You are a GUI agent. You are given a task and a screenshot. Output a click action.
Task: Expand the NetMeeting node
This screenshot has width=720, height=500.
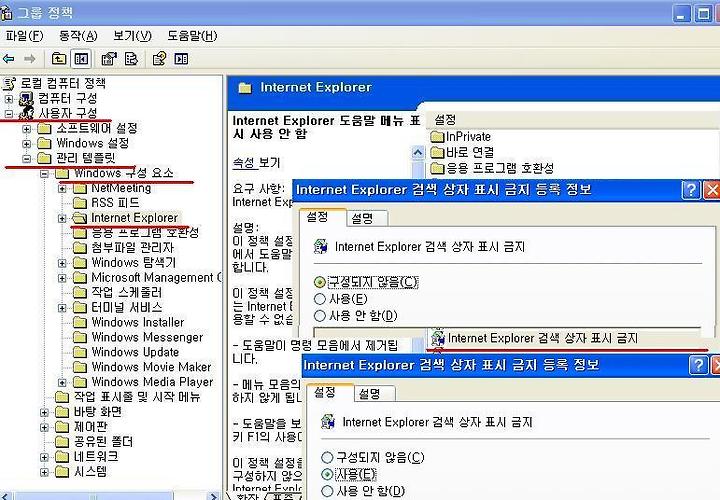click(x=62, y=188)
